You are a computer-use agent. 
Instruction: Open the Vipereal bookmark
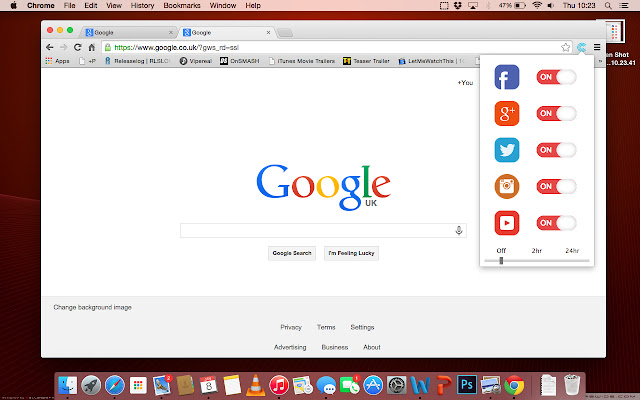coord(196,61)
